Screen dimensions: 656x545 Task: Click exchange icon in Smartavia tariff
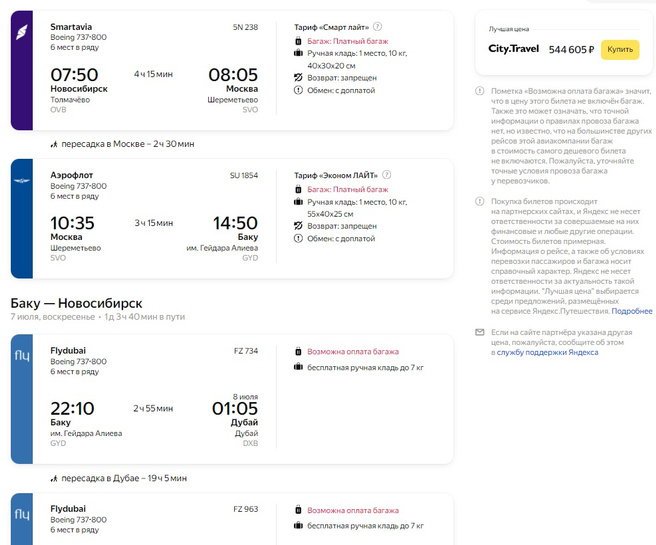click(x=298, y=90)
